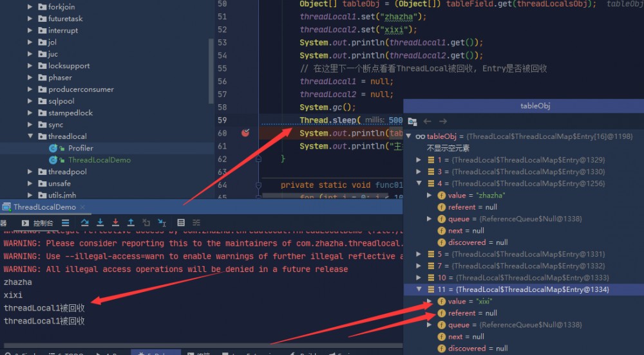Click console output line "zhazha"
644x355 pixels.
click(x=17, y=282)
